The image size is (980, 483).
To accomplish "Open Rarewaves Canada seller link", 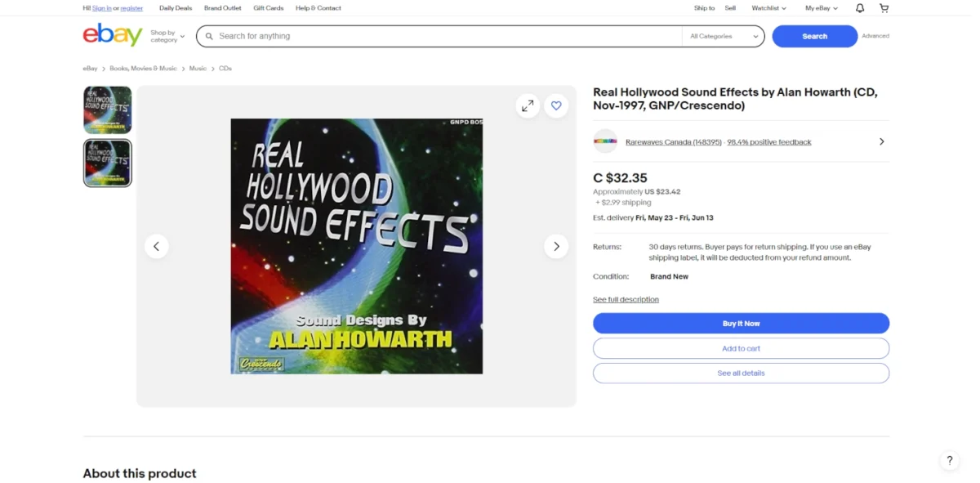I will (x=674, y=142).
